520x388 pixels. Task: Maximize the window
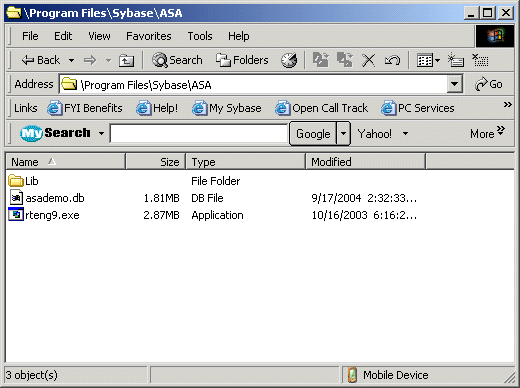point(487,13)
